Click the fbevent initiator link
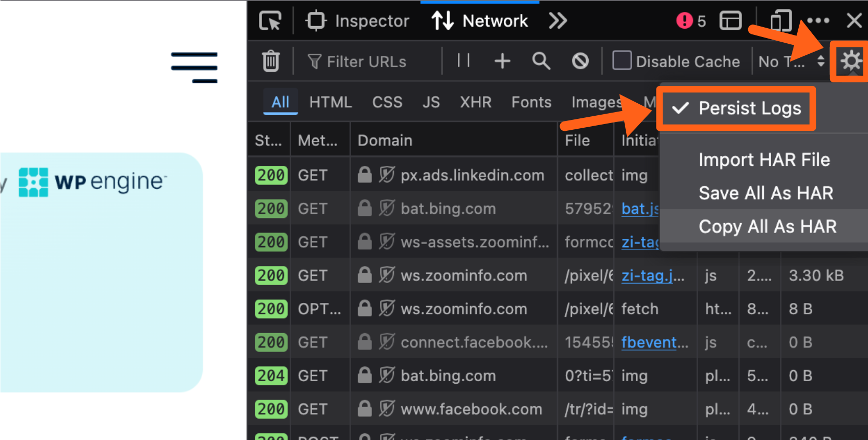This screenshot has height=440, width=868. tap(654, 343)
